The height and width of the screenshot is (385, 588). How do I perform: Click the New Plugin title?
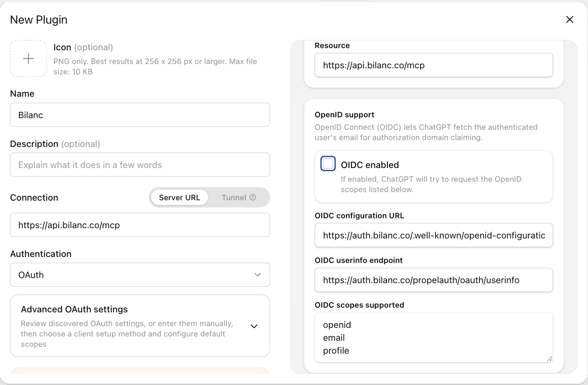point(39,20)
